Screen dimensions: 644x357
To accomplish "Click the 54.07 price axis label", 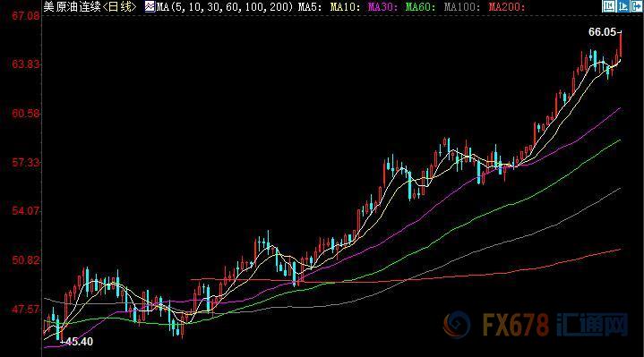I will coord(26,211).
